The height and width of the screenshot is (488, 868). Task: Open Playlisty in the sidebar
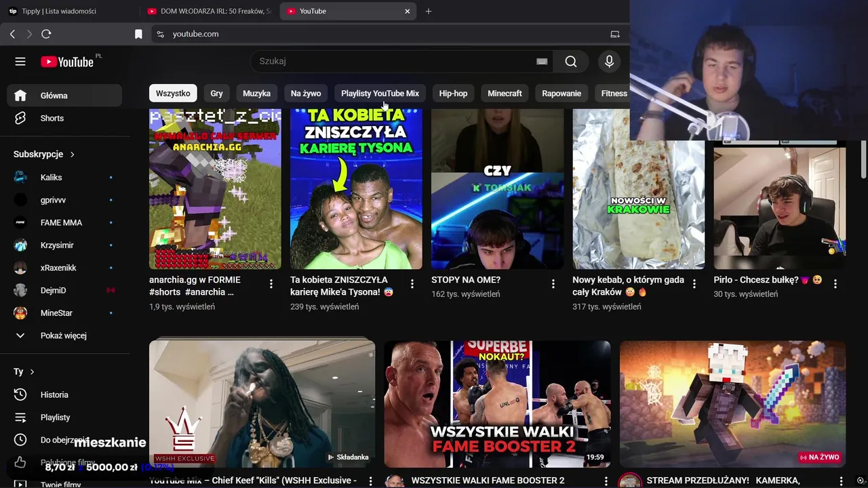64,418
